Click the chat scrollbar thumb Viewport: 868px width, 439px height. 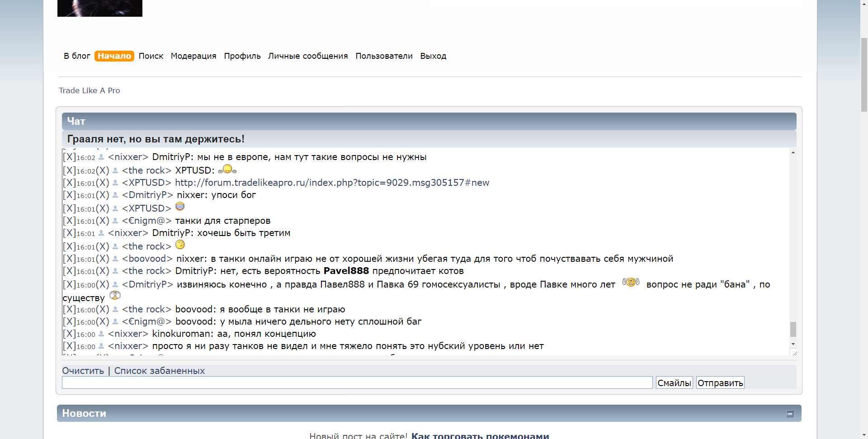pyautogui.click(x=793, y=329)
